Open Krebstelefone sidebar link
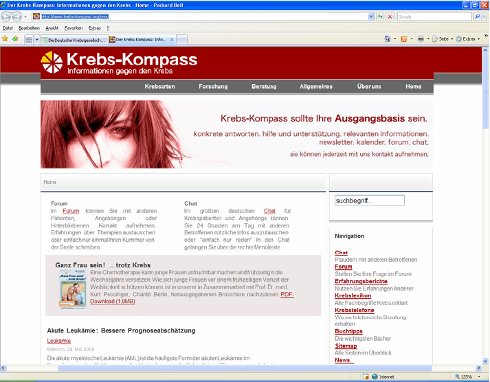Screen dimensions: 490x382 click(354, 310)
